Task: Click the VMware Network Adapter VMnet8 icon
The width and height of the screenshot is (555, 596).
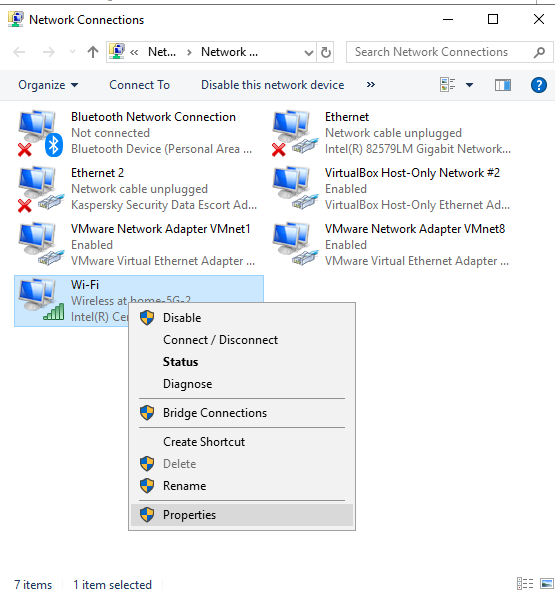Action: point(295,245)
